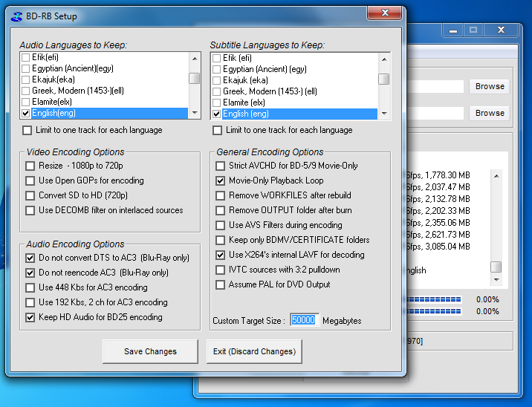Click the Subtitle Languages list up arrow

coord(384,59)
